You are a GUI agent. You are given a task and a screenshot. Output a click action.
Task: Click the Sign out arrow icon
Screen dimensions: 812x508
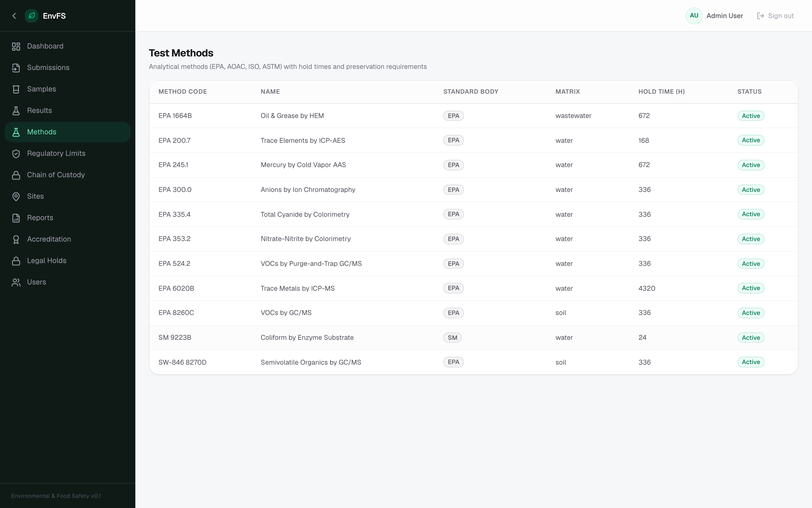click(760, 16)
